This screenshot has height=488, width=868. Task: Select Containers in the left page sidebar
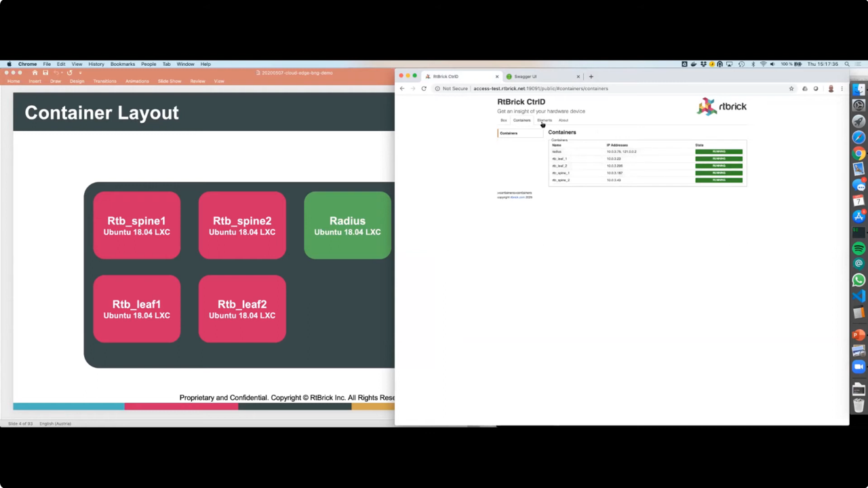click(x=509, y=133)
